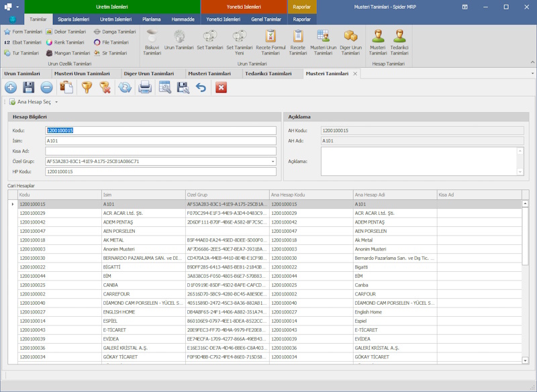Image resolution: width=537 pixels, height=392 pixels.
Task: Open Diger Urun Tanimlari ribbon icon
Action: [350, 42]
